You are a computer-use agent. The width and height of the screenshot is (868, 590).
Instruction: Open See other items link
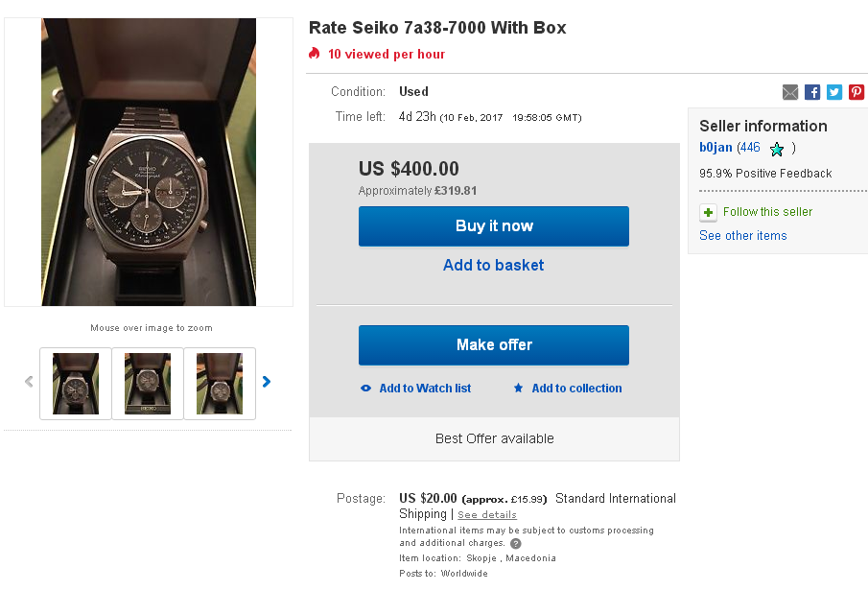point(742,236)
